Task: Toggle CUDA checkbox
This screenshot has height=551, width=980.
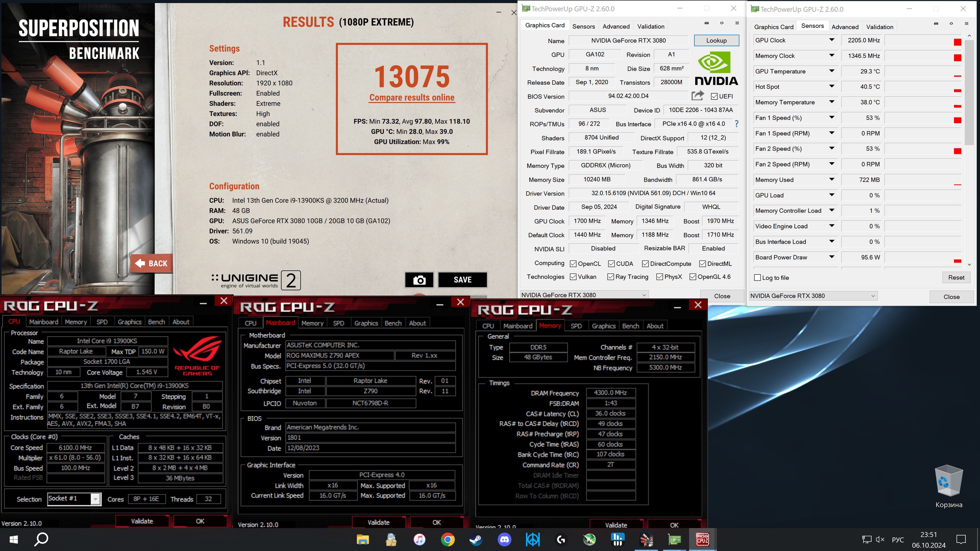Action: coord(611,264)
